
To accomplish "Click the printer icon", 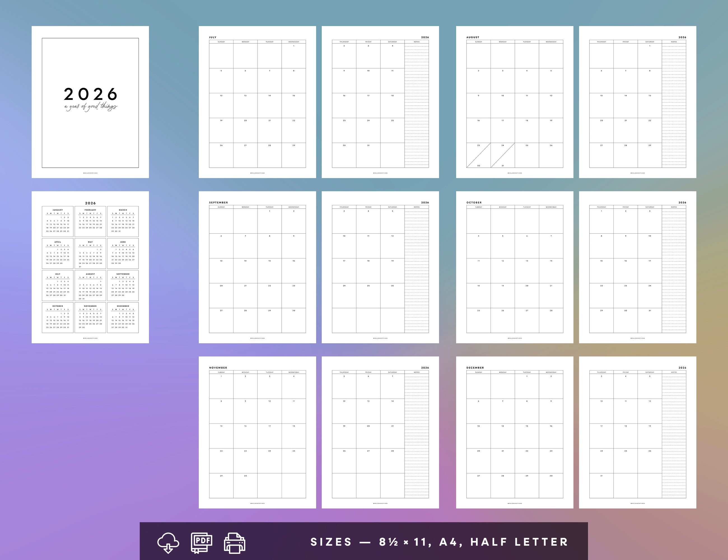I will pos(234,543).
